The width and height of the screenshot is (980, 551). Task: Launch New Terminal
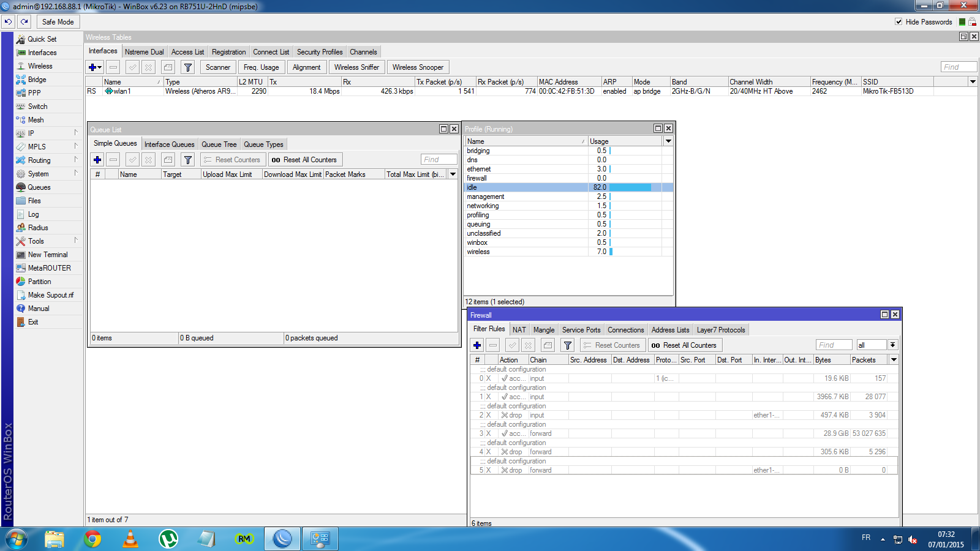(48, 255)
